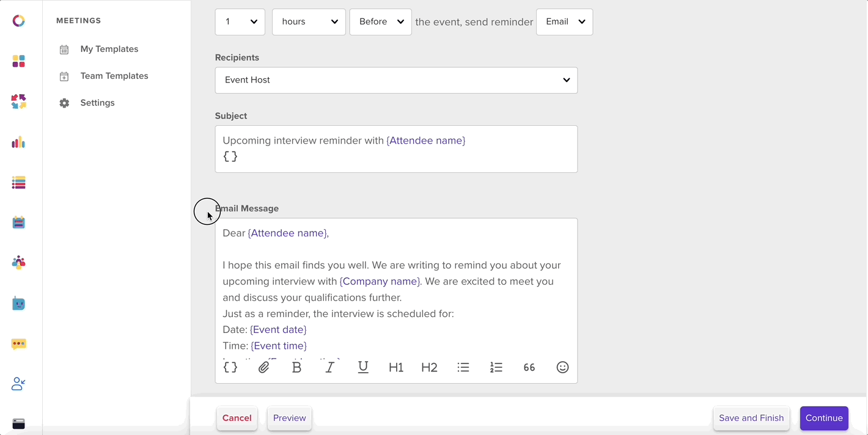Screen dimensions: 868x435
Task: Open Team Templates in Meetings menu
Action: coord(114,76)
